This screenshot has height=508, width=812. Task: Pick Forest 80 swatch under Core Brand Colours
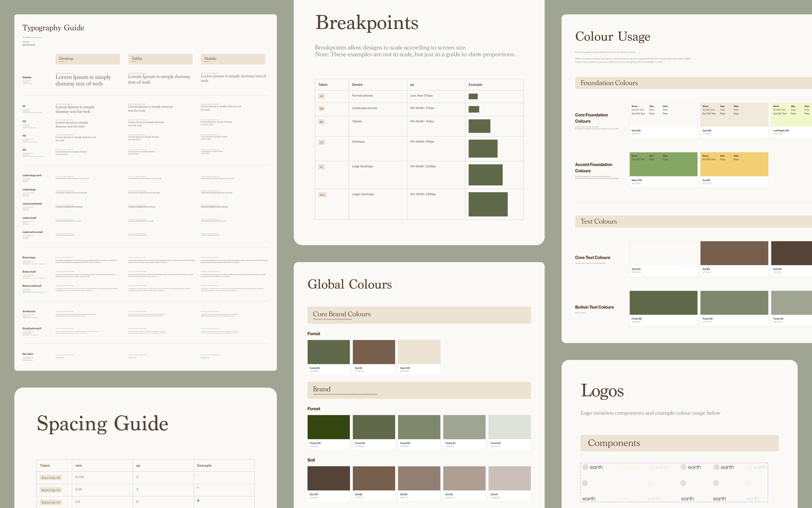pos(328,357)
